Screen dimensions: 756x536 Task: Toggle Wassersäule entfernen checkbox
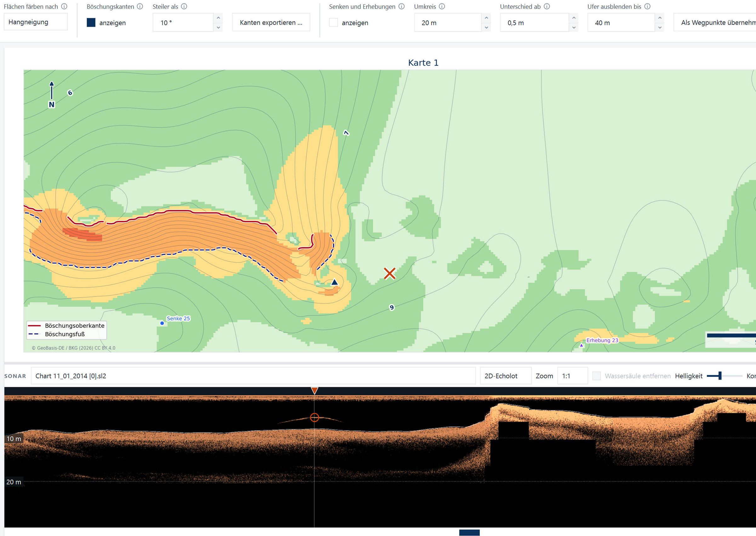pos(597,376)
